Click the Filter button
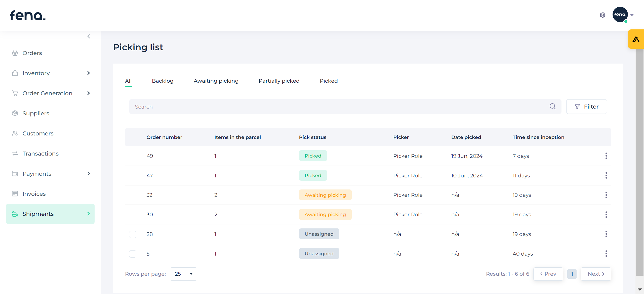644x294 pixels. click(586, 107)
